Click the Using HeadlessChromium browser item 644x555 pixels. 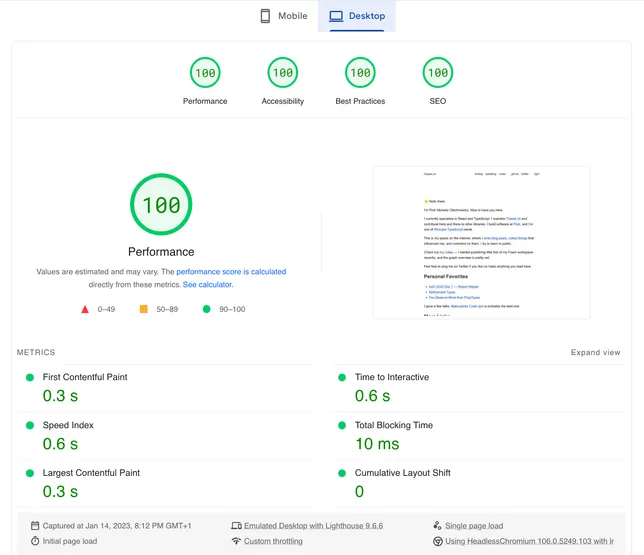pyautogui.click(x=529, y=541)
